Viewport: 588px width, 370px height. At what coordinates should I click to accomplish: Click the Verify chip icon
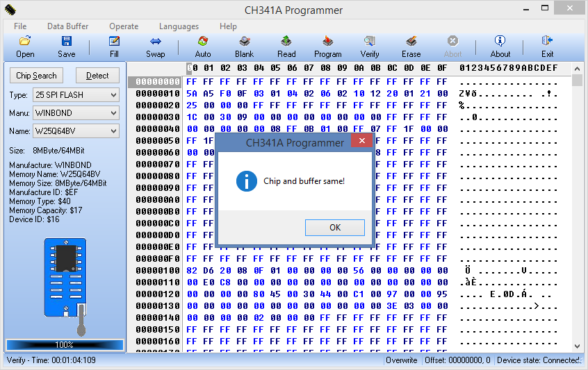pos(369,41)
